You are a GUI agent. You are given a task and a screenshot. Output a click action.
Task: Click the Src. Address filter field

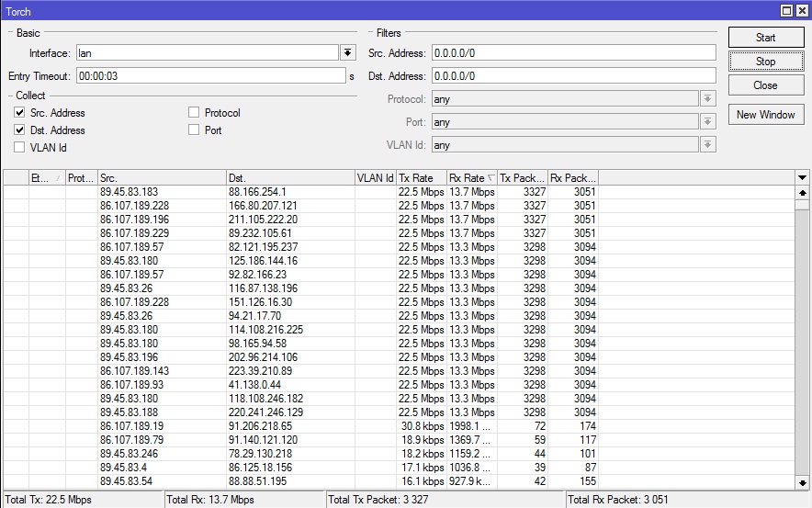click(x=572, y=53)
